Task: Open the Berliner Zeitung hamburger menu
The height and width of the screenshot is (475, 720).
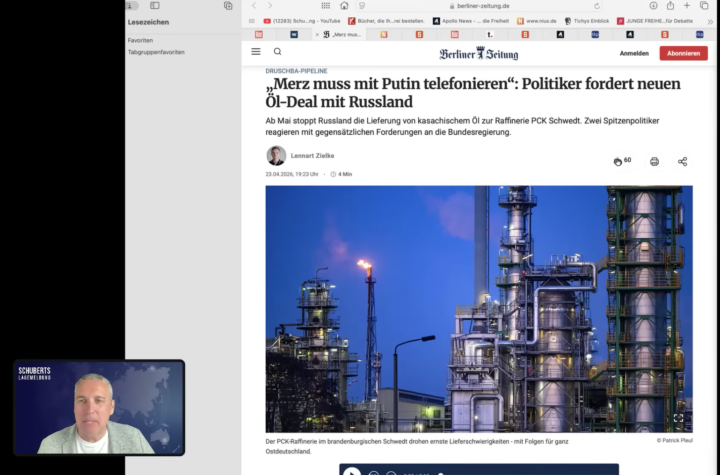Action: tap(256, 52)
